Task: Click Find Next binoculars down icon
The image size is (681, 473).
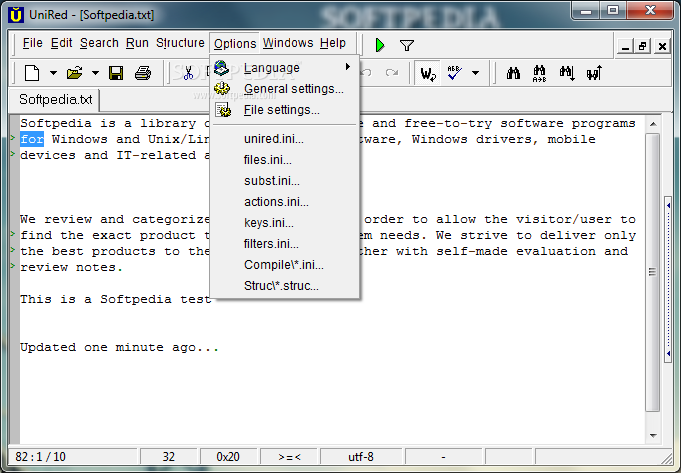Action: pos(567,73)
